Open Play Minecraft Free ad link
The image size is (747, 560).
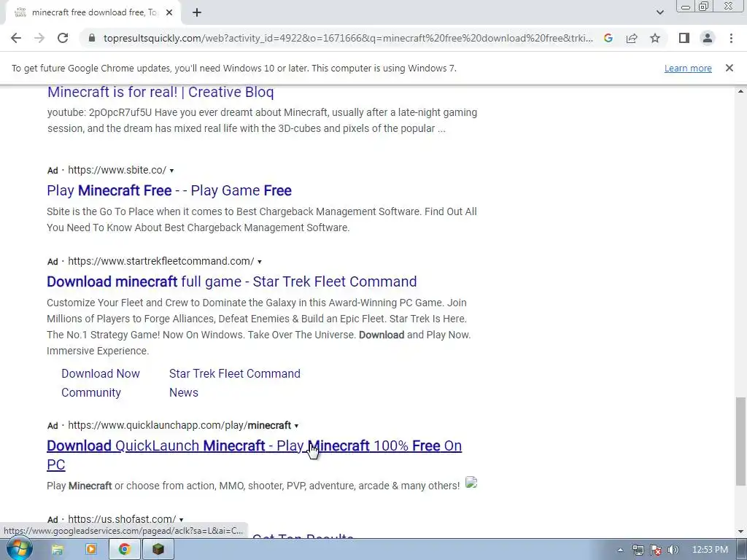[169, 190]
